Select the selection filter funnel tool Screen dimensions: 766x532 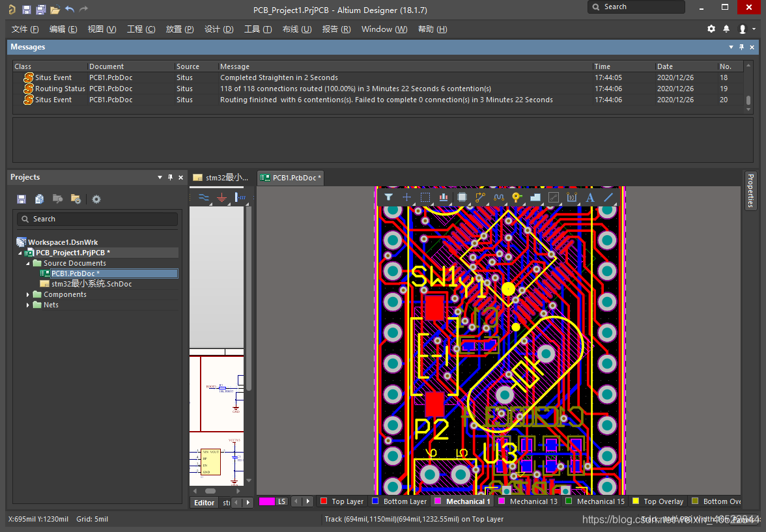pos(388,197)
